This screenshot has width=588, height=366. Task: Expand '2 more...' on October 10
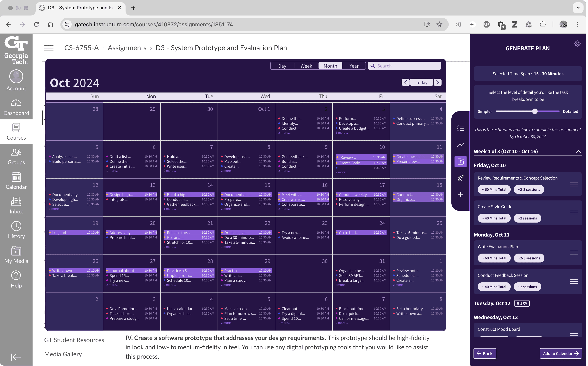click(342, 172)
